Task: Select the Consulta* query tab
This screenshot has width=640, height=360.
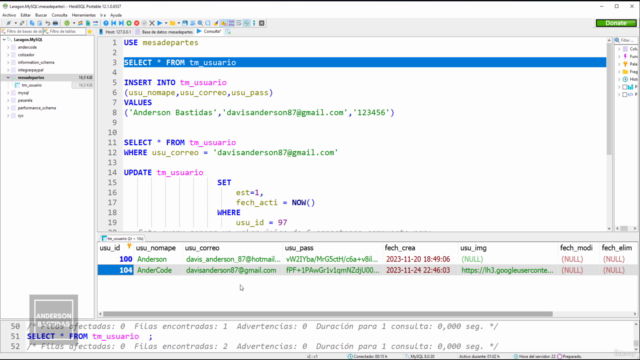Action: pyautogui.click(x=209, y=31)
